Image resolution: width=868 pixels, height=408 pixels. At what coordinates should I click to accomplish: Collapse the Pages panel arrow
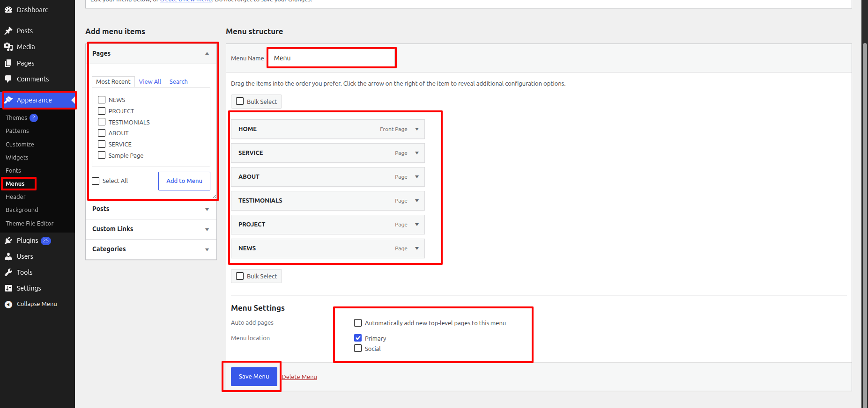pyautogui.click(x=207, y=54)
